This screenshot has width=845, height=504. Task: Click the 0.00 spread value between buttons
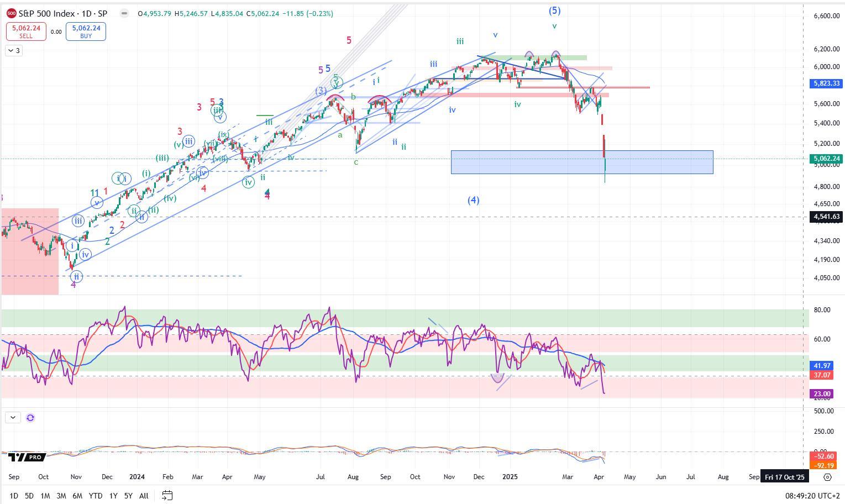pyautogui.click(x=56, y=32)
